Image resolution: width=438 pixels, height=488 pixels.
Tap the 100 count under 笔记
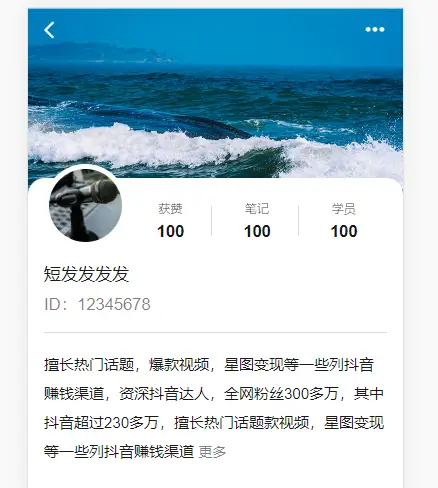(257, 231)
